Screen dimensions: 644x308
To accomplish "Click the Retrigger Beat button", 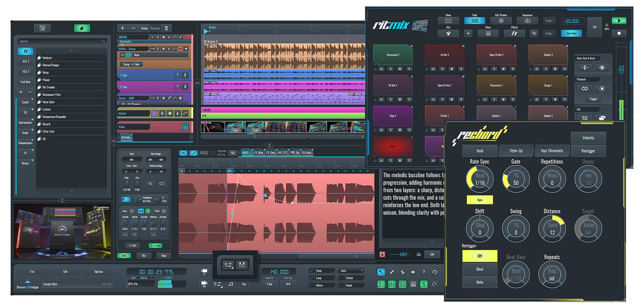I will [x=479, y=269].
